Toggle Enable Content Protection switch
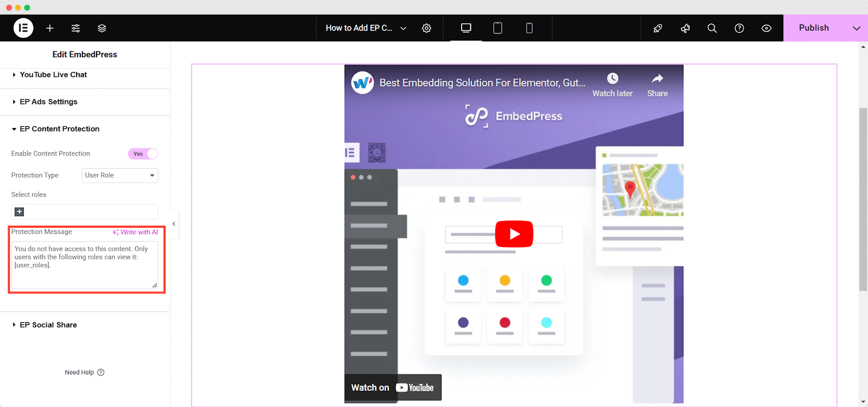868x407 pixels. click(143, 154)
